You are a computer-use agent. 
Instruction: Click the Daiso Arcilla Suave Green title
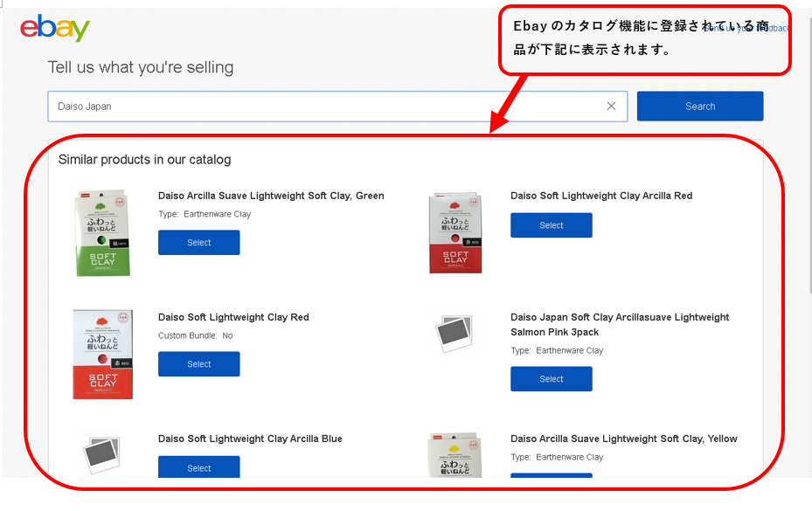click(x=271, y=196)
